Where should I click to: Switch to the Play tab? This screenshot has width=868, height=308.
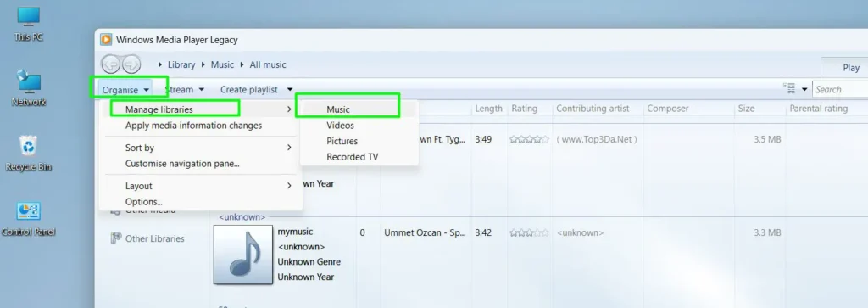845,68
